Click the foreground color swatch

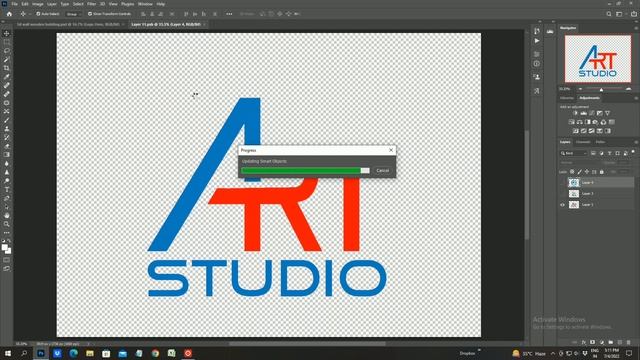(x=4, y=247)
